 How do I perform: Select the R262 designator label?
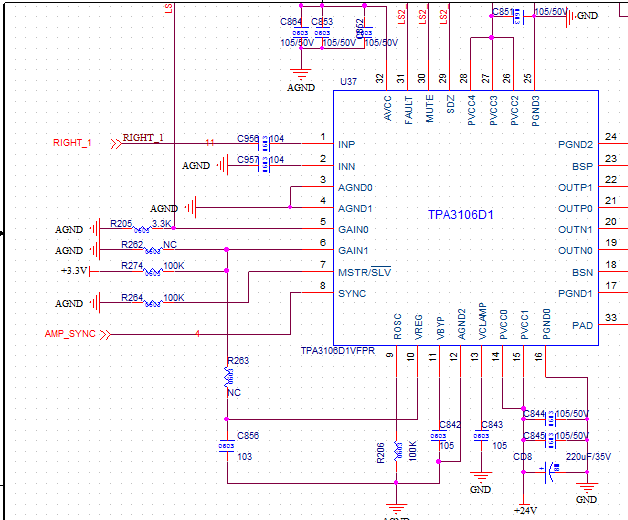coord(132,244)
